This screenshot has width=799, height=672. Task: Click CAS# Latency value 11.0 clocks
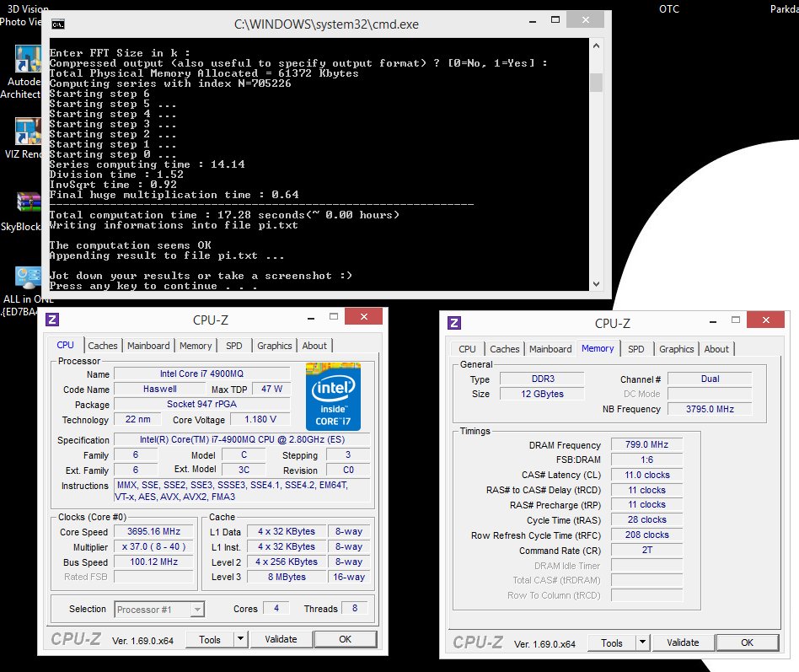[646, 476]
